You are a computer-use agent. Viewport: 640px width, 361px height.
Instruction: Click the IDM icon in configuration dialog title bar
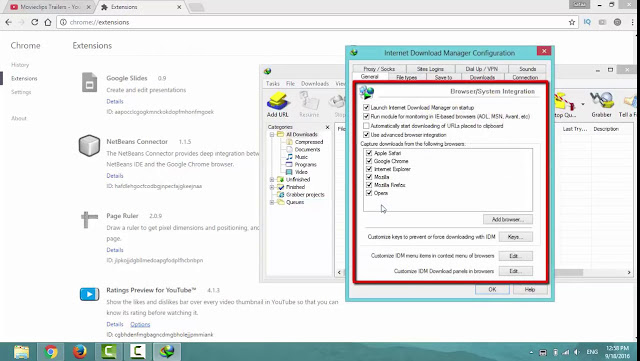pyautogui.click(x=354, y=52)
